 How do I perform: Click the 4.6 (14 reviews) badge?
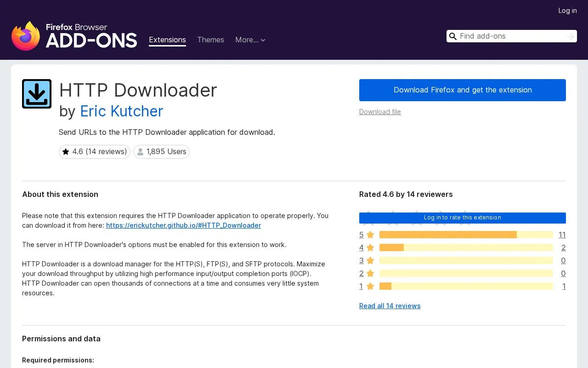point(95,152)
